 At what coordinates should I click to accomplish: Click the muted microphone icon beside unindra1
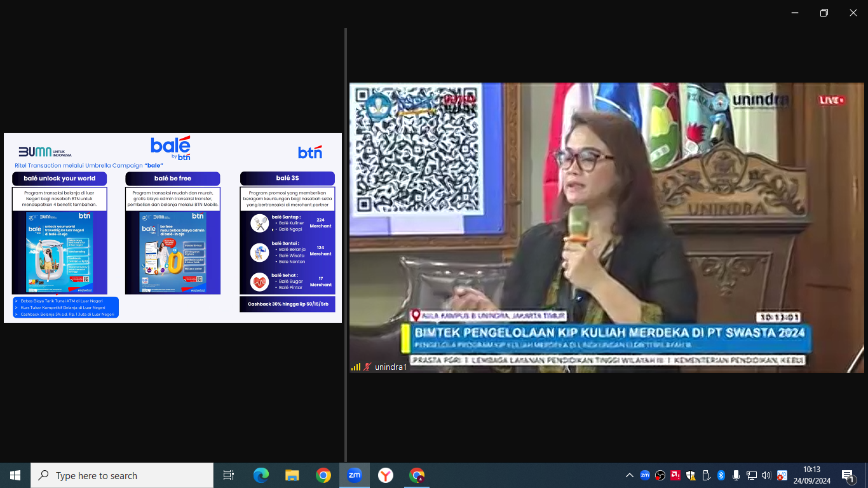pyautogui.click(x=367, y=367)
